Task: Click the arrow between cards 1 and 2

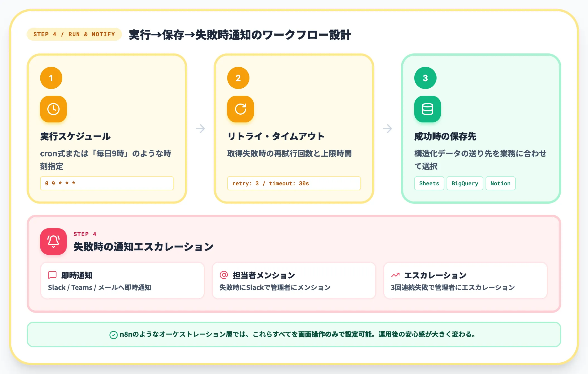Action: pyautogui.click(x=200, y=129)
